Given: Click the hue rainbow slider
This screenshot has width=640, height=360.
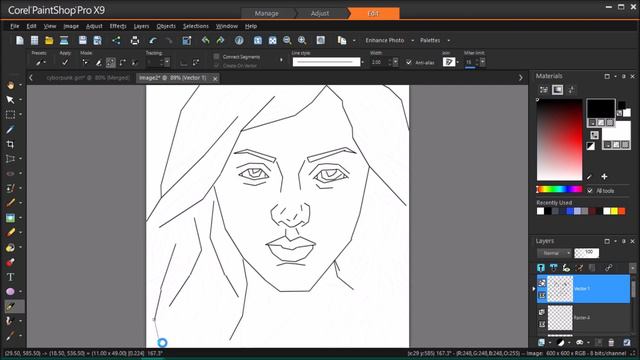Looking at the screenshot, I should (x=559, y=189).
